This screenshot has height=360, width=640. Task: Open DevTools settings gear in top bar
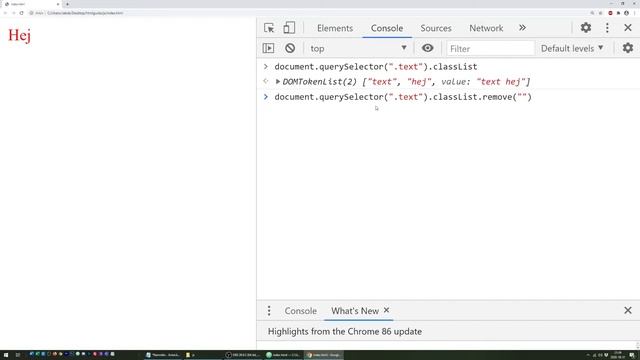click(x=586, y=27)
